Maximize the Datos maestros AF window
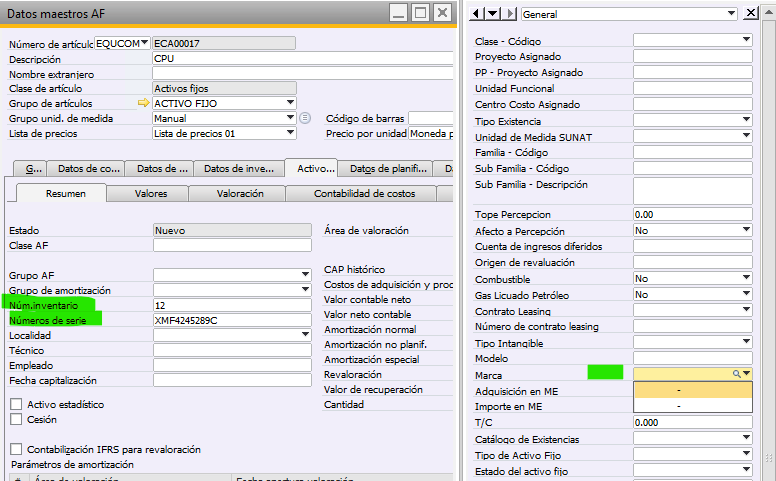Screen dimensions: 776x481 point(421,14)
